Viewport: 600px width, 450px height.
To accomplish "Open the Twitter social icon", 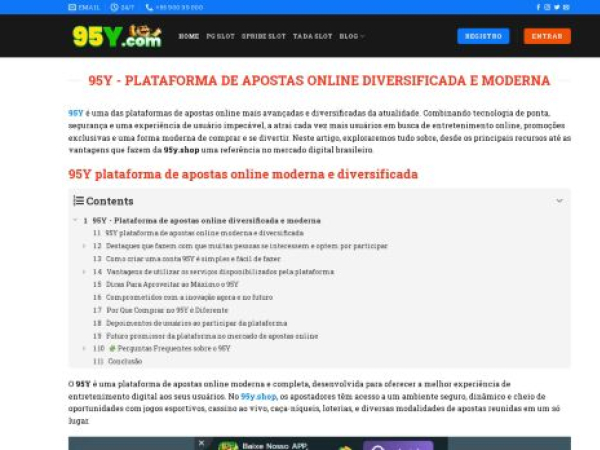I will [x=556, y=7].
